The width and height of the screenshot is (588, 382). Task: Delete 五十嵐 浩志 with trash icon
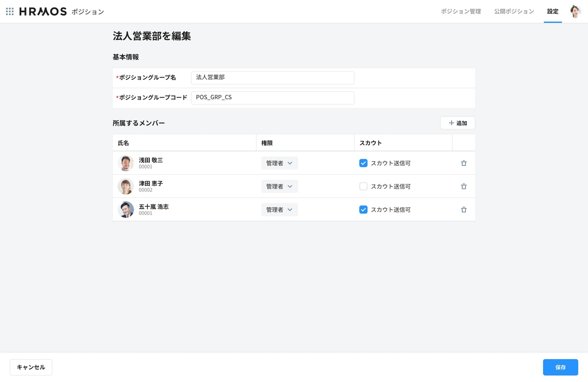(464, 210)
